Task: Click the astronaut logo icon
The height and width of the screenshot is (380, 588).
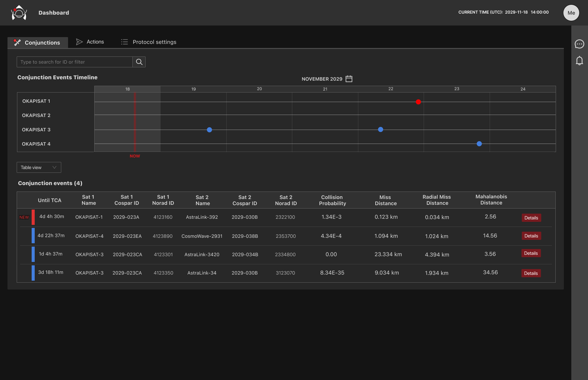Action: click(19, 13)
